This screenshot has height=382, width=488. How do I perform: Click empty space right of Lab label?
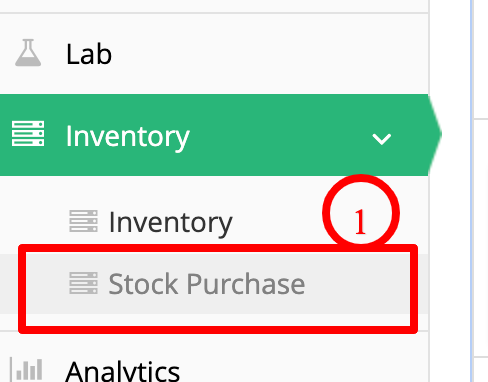point(267,54)
